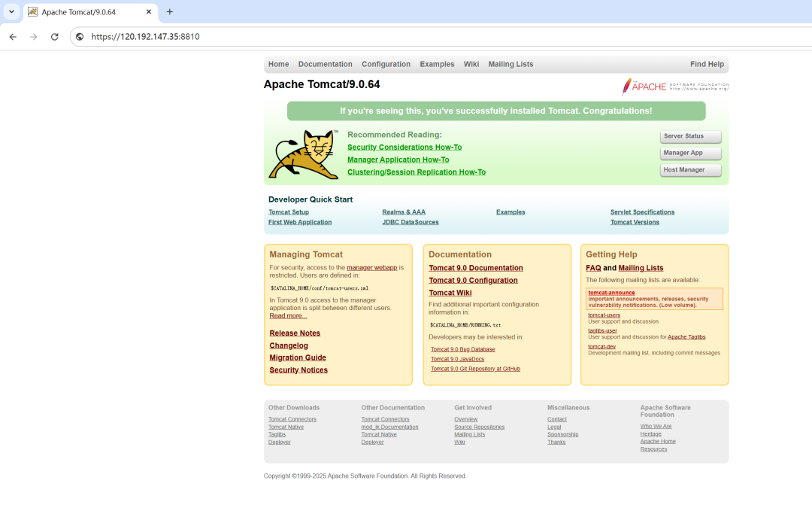The image size is (812, 508).
Task: Open Overview link under Get Involved
Action: (x=465, y=419)
